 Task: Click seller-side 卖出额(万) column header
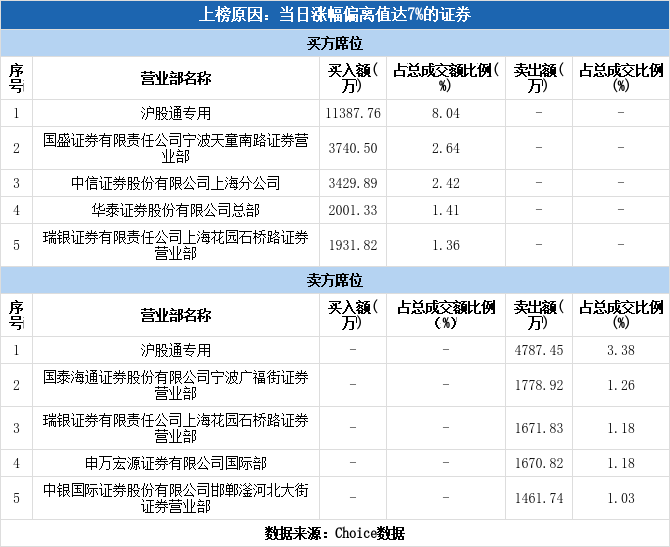tap(539, 315)
